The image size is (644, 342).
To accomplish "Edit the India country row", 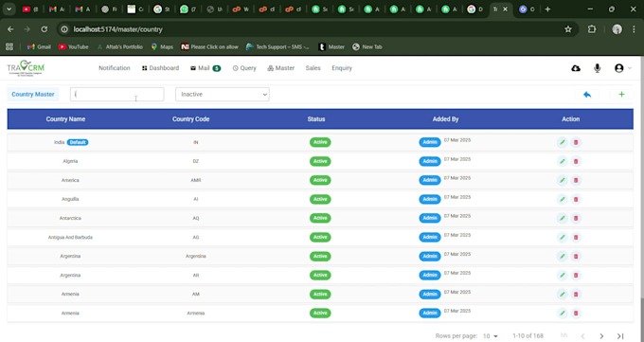I will pyautogui.click(x=562, y=142).
